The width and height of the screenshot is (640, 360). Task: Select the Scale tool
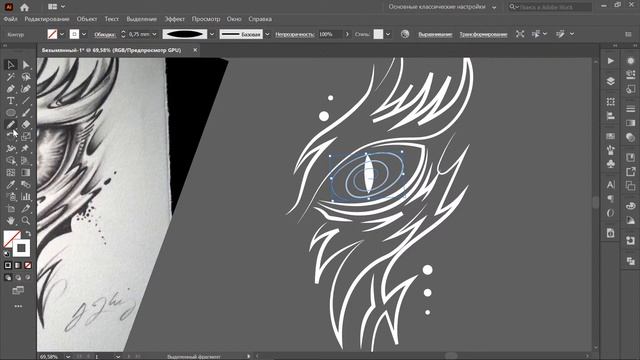point(26,136)
